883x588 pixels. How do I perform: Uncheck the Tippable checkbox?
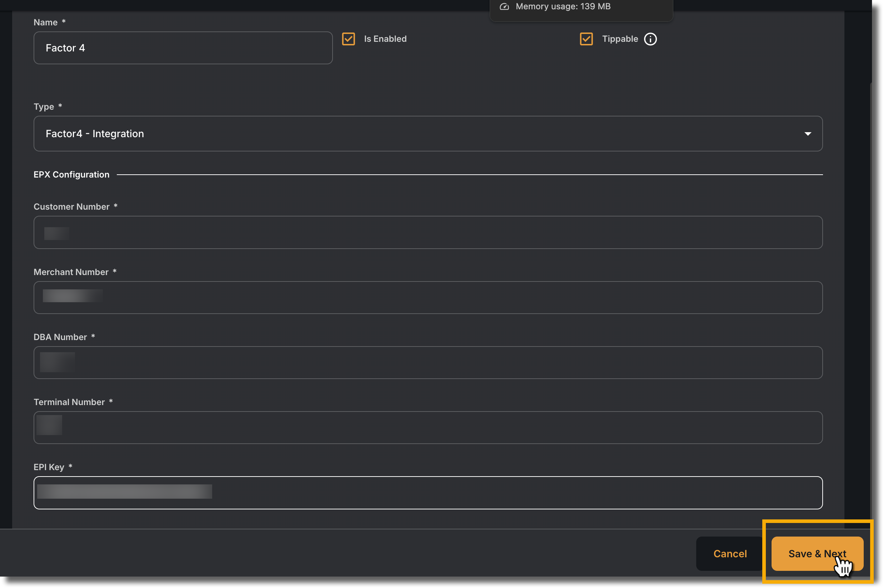click(586, 39)
